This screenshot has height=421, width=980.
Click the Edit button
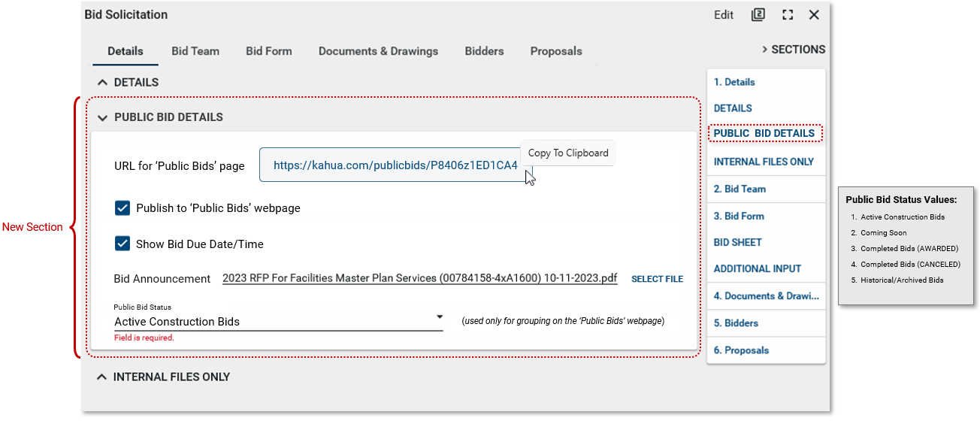(x=723, y=15)
